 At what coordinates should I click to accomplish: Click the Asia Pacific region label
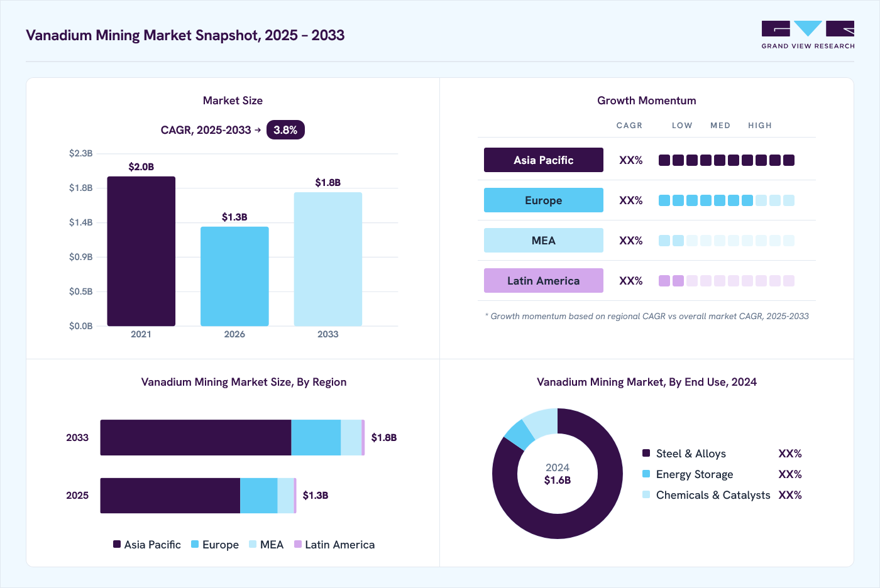point(544,160)
